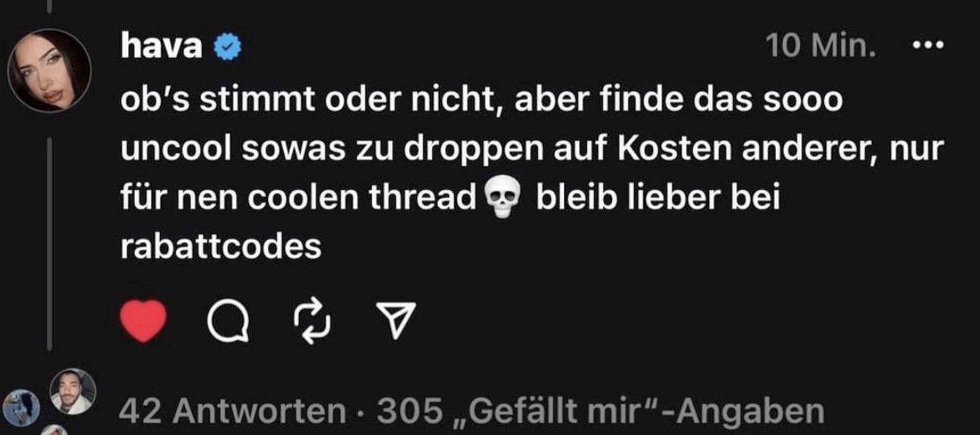Open the post starting with ob's stimmt
This screenshot has height=435, width=980.
click(x=531, y=174)
